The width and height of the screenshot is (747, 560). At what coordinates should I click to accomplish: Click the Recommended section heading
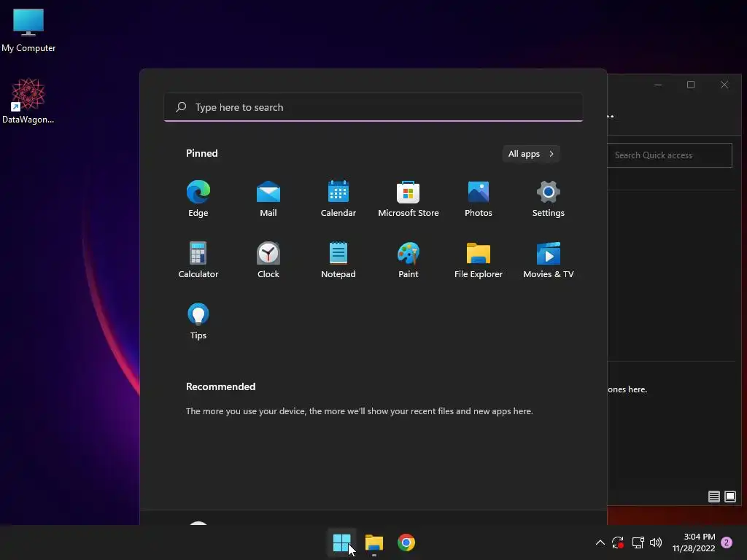click(x=220, y=386)
